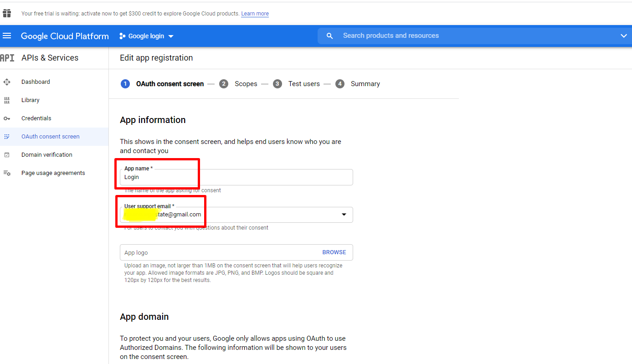Click the App domain heading
Screen dimensions: 632x364
(x=144, y=317)
